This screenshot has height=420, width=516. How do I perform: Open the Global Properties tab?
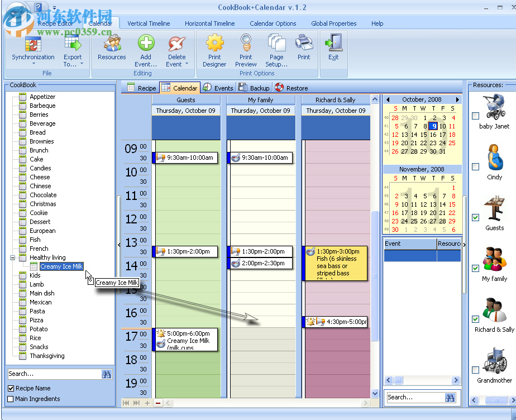coord(334,23)
